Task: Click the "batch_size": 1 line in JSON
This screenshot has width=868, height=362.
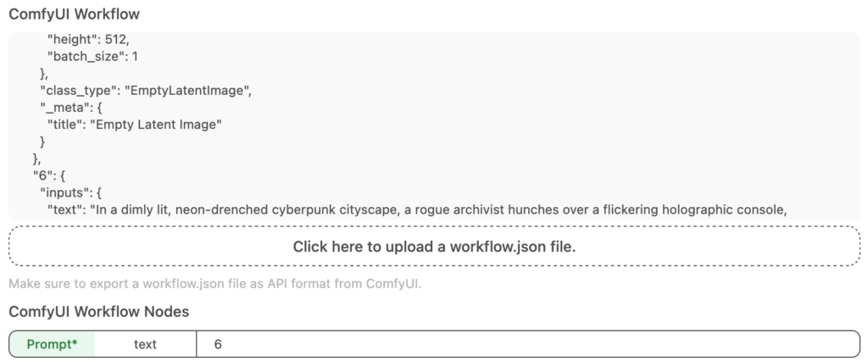Action: [x=92, y=57]
